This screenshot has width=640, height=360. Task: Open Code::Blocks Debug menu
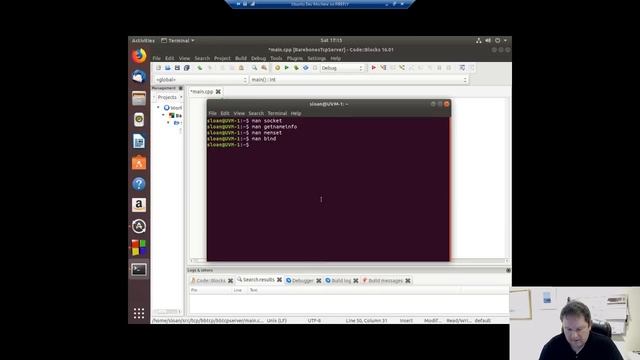click(258, 58)
